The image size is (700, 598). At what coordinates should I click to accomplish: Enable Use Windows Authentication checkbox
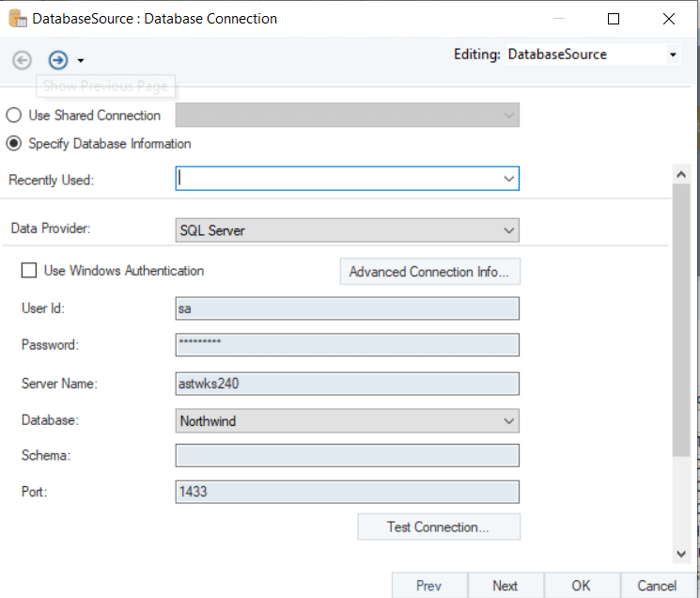coord(29,271)
